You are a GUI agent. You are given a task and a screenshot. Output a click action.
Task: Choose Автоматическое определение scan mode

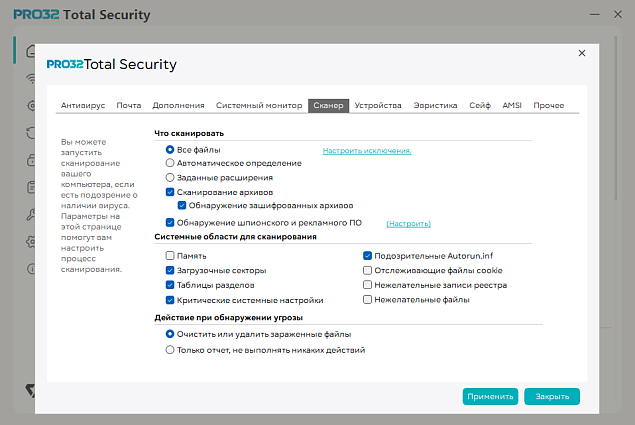[170, 163]
